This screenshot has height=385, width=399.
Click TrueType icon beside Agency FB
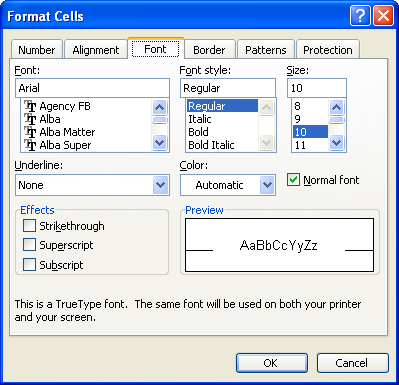tap(30, 106)
